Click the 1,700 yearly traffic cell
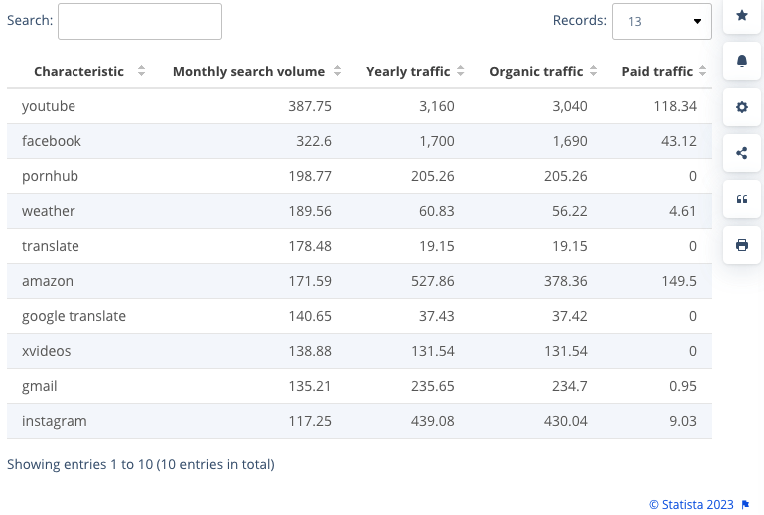 [437, 141]
